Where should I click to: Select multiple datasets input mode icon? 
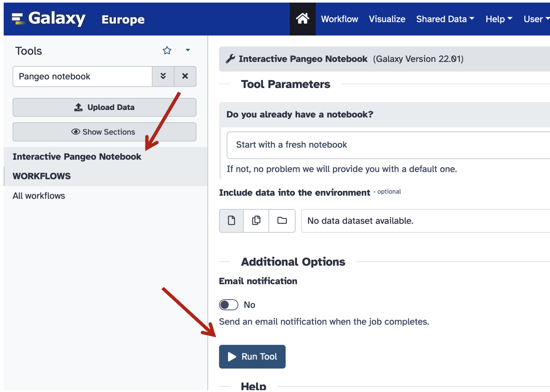point(256,221)
